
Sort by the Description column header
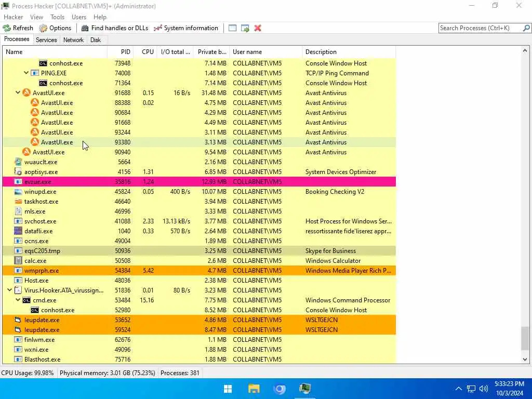click(349, 52)
